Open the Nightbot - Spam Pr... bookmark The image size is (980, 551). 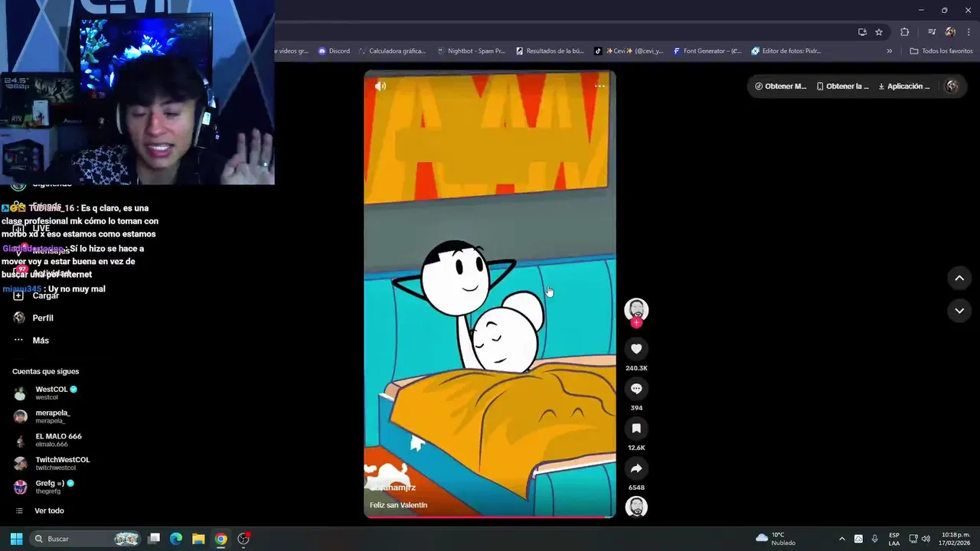(x=471, y=51)
